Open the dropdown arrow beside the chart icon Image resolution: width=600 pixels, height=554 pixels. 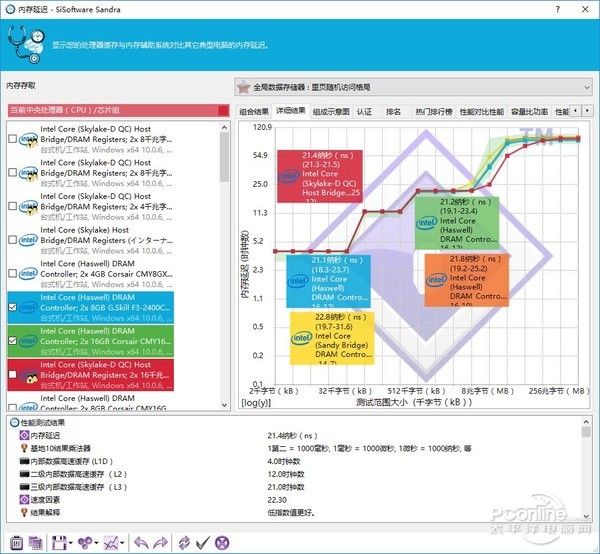tap(122, 543)
